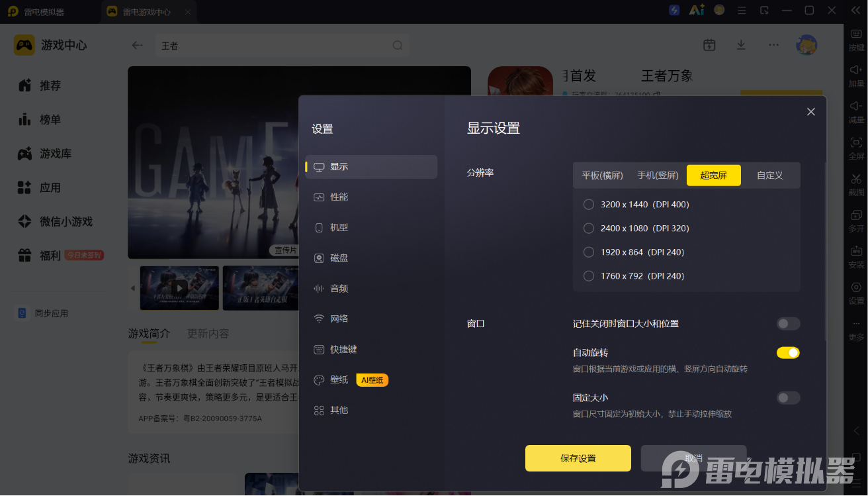Click the AI壁纸 badge

tap(372, 380)
